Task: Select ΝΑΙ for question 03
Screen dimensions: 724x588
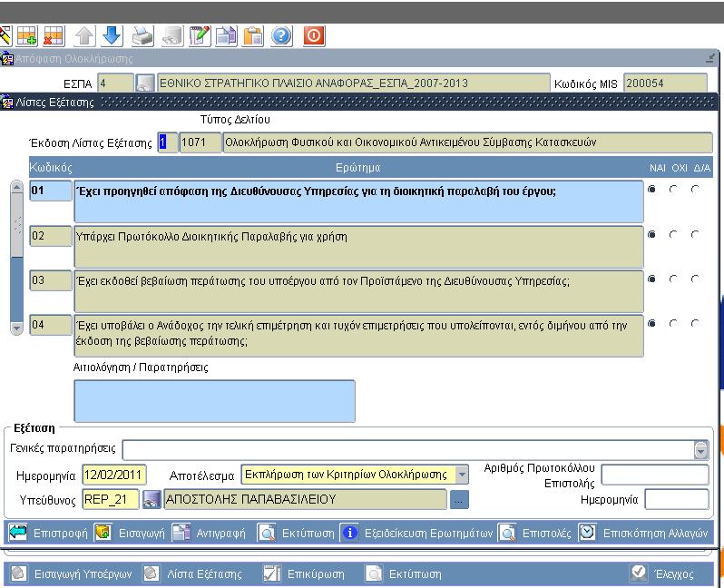Action: pyautogui.click(x=652, y=279)
